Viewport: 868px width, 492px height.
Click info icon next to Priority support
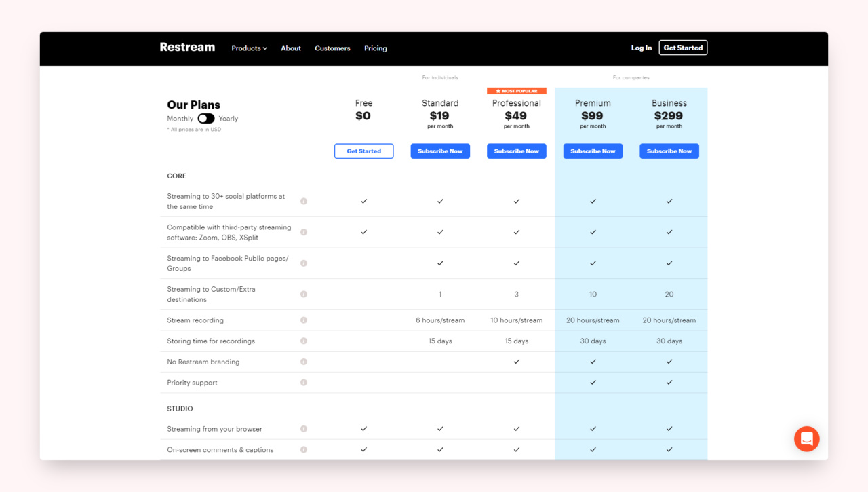click(304, 383)
